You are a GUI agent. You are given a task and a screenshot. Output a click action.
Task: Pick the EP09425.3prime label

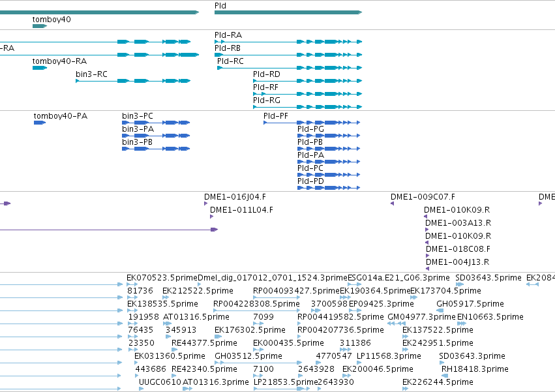[382, 304]
